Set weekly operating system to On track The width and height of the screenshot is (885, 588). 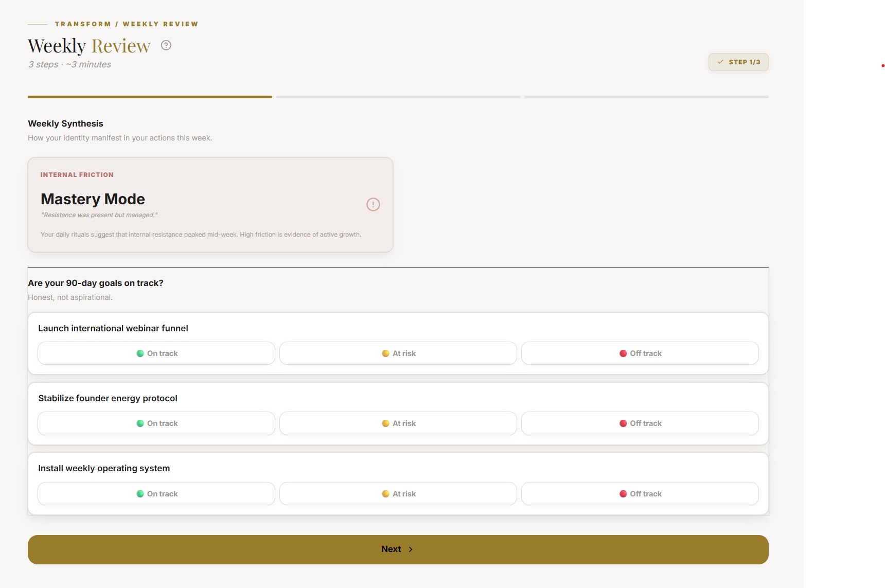[156, 494]
